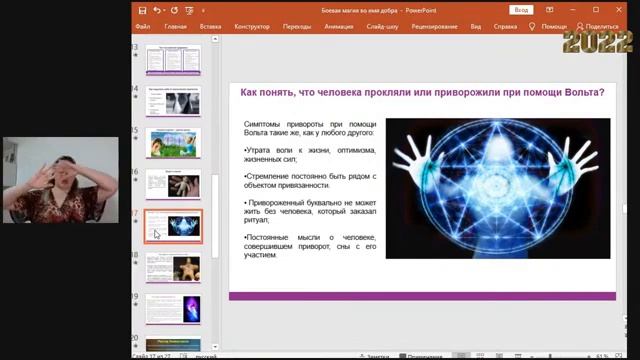Switch to the Вставка ribbon tab
The width and height of the screenshot is (640, 360).
point(211,27)
